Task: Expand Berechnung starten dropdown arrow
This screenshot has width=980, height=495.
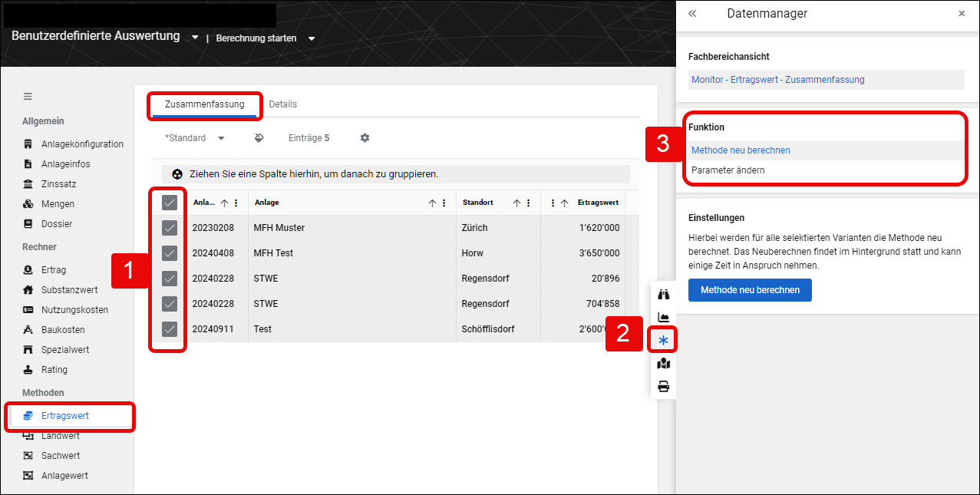Action: pos(311,38)
